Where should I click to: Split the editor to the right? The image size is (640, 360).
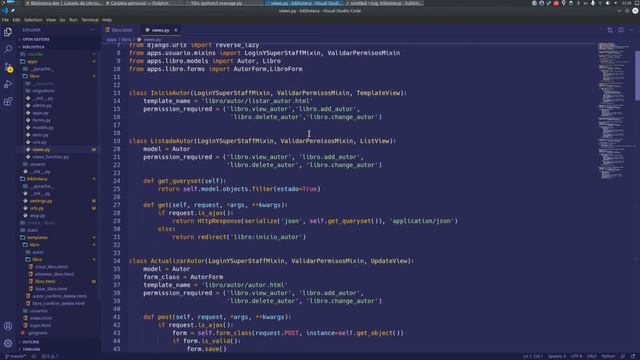620,30
